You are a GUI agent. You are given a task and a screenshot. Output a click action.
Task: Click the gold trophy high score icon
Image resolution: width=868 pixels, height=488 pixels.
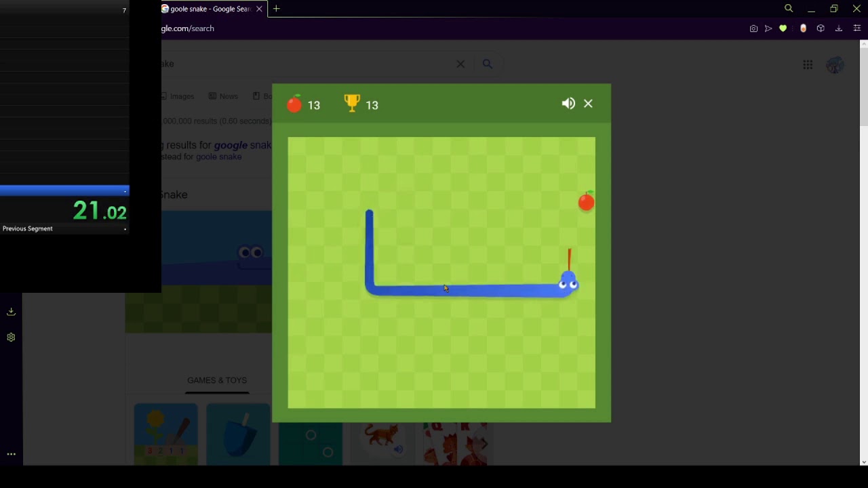[352, 104]
